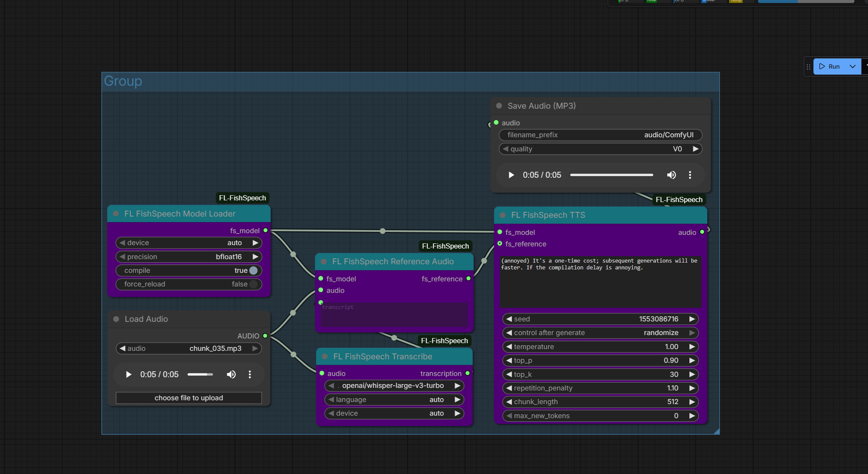Viewport: 868px width, 474px height.
Task: Grab the Run toolbar drag handle
Action: 808,66
